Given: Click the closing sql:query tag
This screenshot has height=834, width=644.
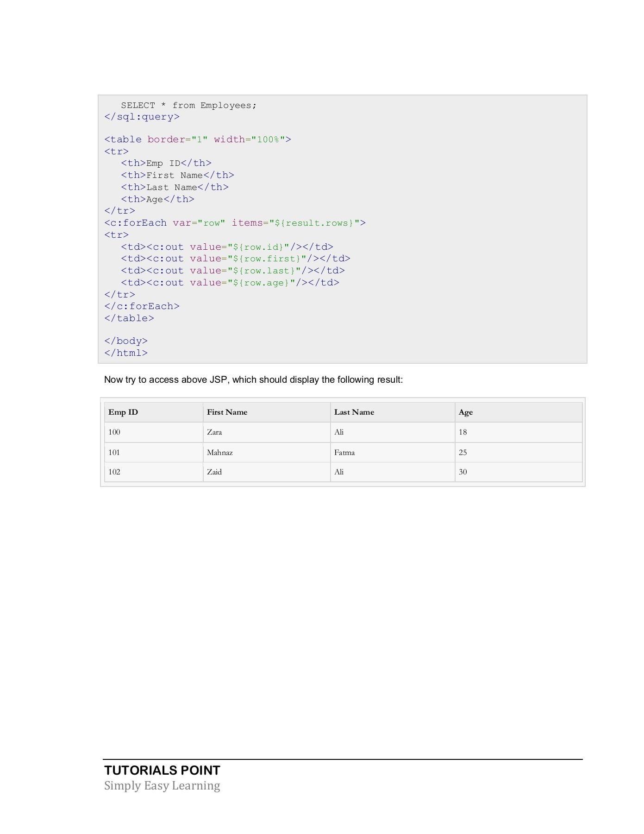Looking at the screenshot, I should tap(142, 117).
